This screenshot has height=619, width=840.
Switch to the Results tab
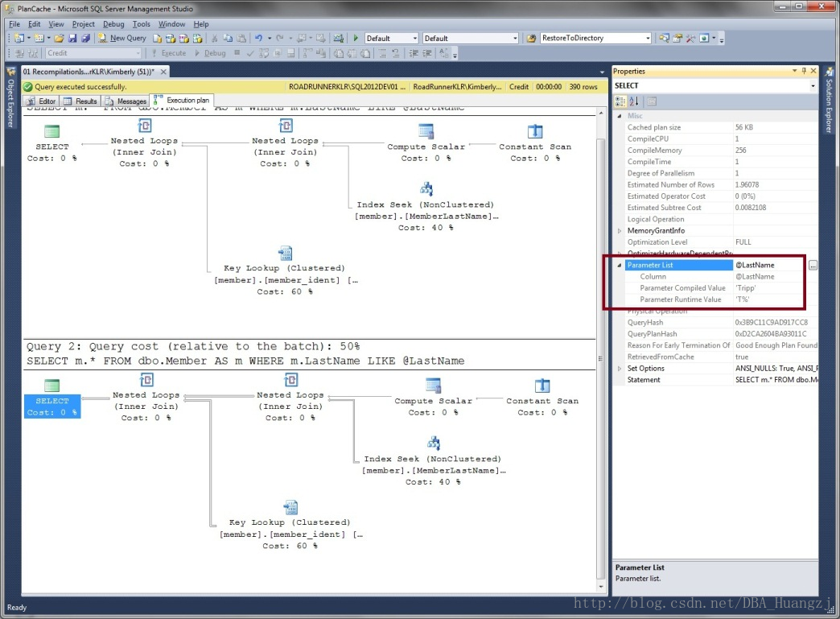pyautogui.click(x=80, y=101)
